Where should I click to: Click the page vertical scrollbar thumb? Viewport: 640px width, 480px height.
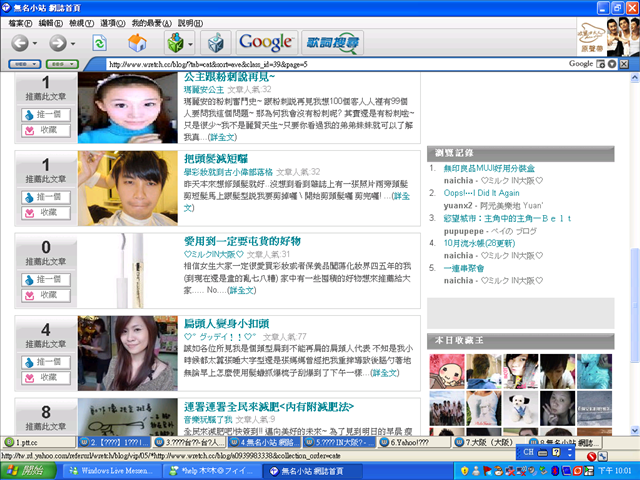635,305
